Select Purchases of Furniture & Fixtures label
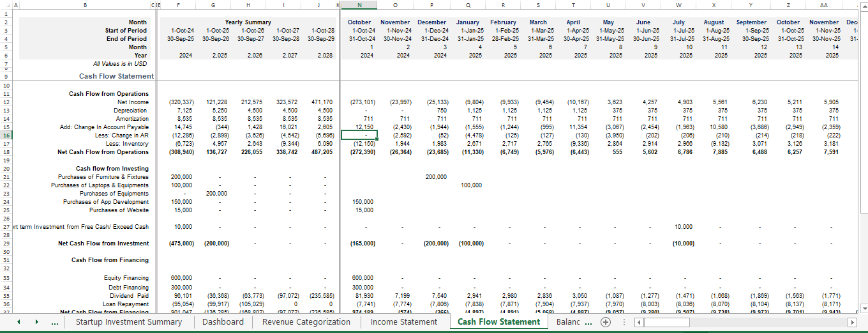The height and width of the screenshot is (333, 868). pyautogui.click(x=103, y=177)
